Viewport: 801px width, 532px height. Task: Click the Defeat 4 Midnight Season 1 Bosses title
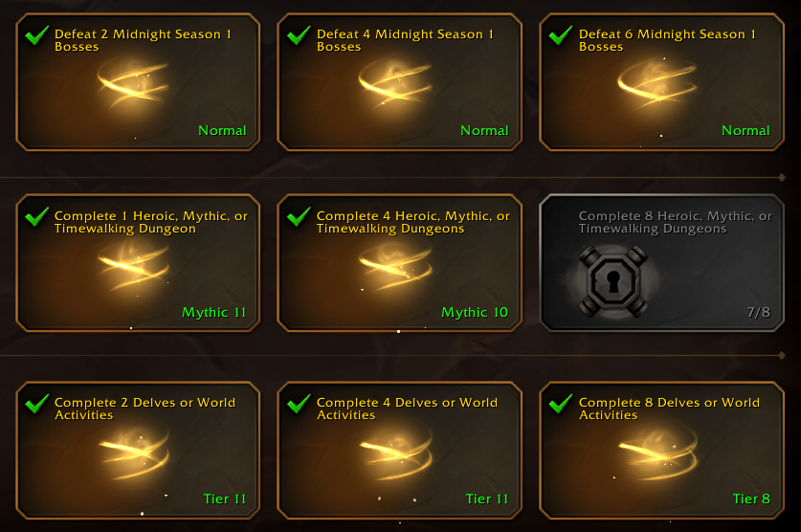(405, 40)
